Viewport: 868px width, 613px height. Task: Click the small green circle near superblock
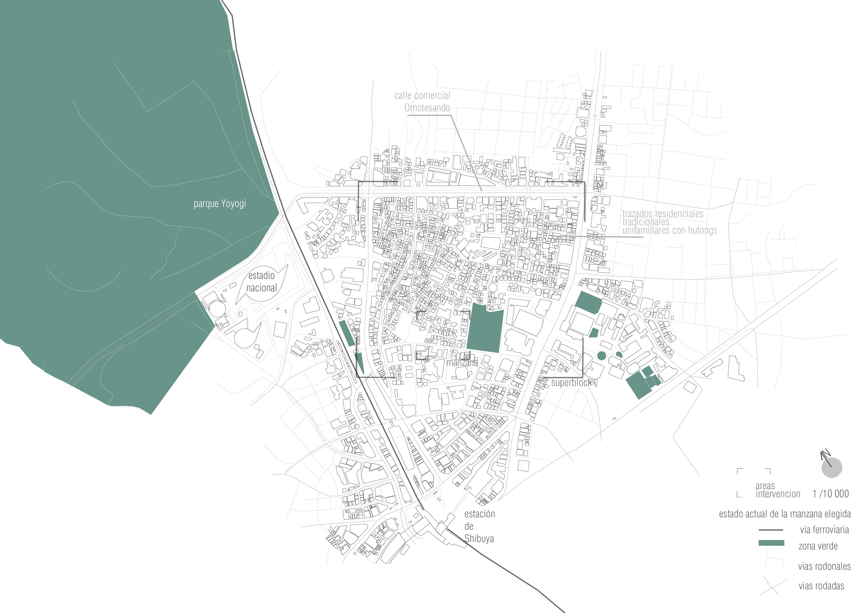pos(601,355)
